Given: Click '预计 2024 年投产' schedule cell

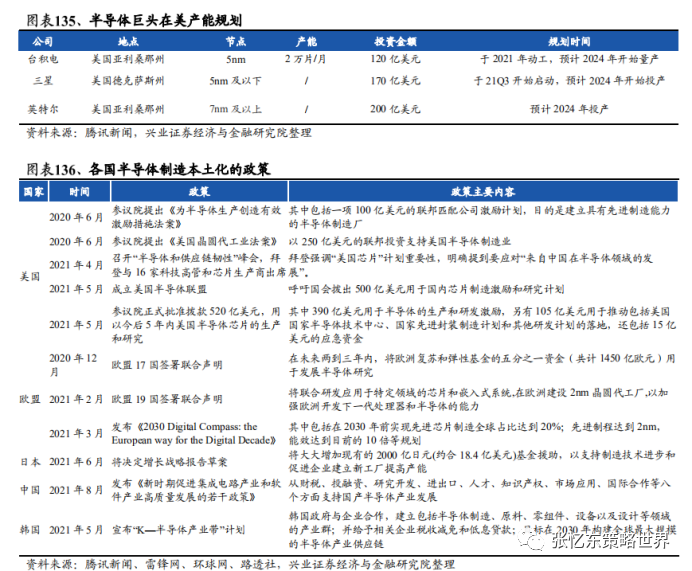Looking at the screenshot, I should click(569, 109).
